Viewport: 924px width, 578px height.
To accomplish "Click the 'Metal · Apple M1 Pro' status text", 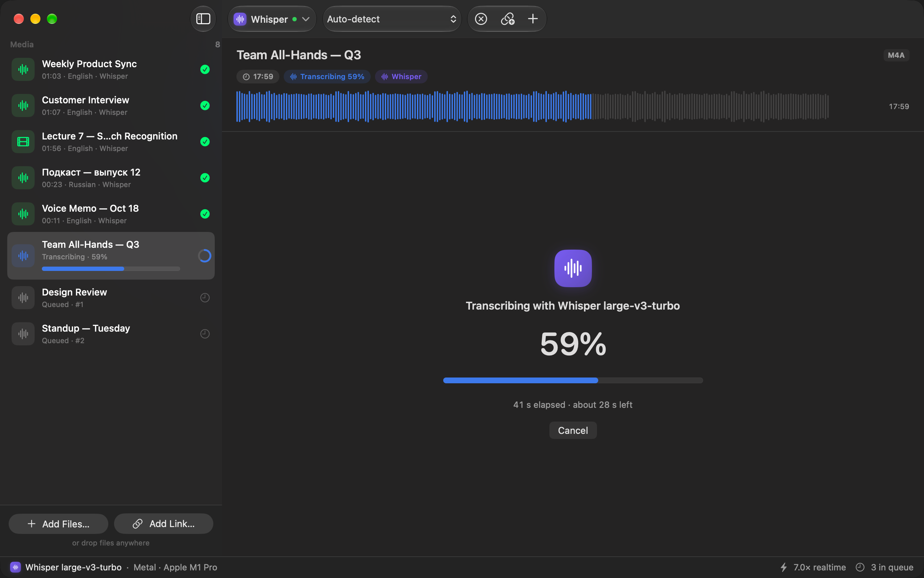I will pyautogui.click(x=175, y=567).
